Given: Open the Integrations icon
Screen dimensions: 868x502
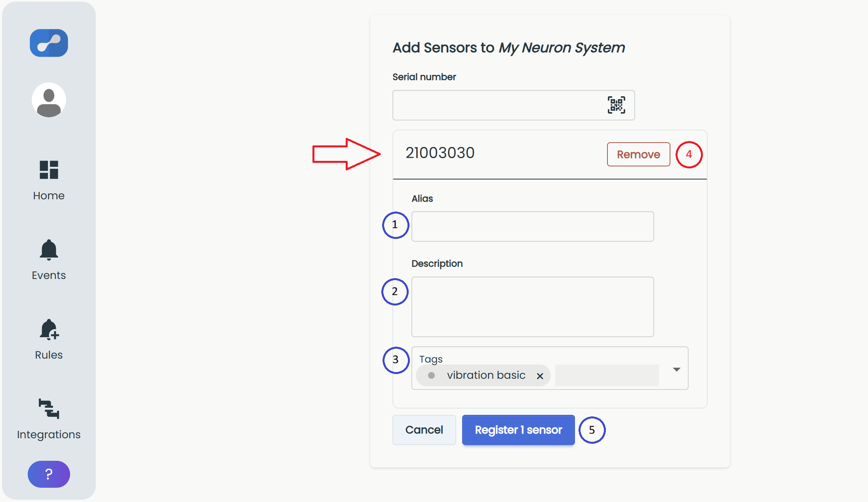Looking at the screenshot, I should pos(49,408).
